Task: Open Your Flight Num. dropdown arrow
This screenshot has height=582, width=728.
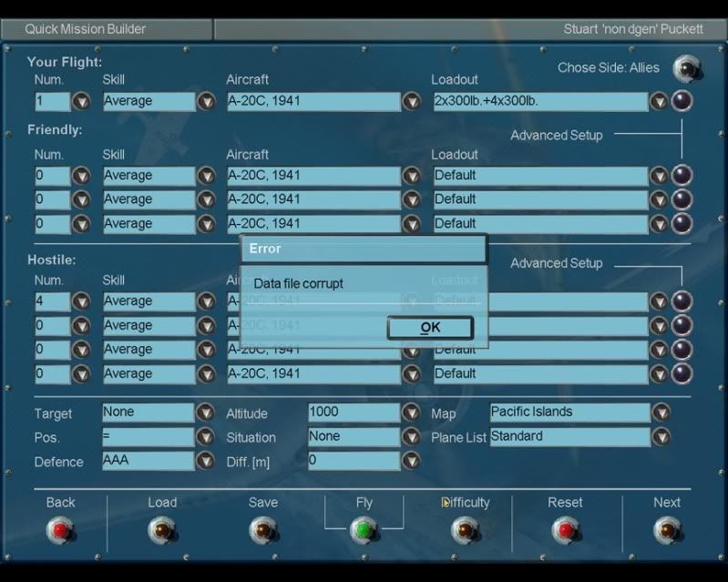Action: (x=82, y=101)
